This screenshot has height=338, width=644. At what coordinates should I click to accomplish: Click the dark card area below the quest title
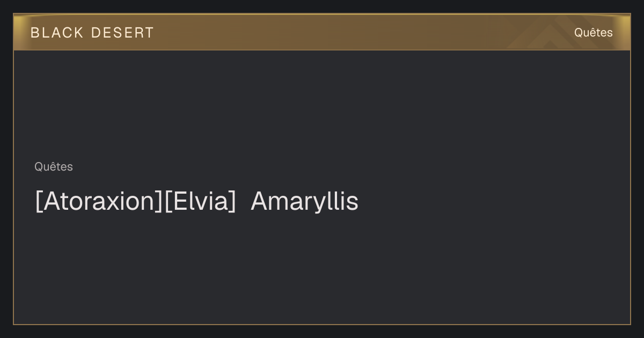tap(322, 268)
